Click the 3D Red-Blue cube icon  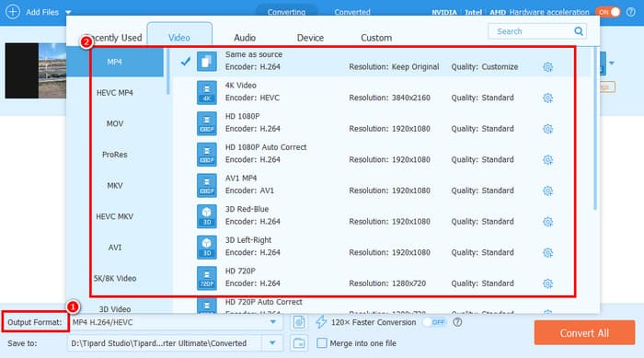207,216
